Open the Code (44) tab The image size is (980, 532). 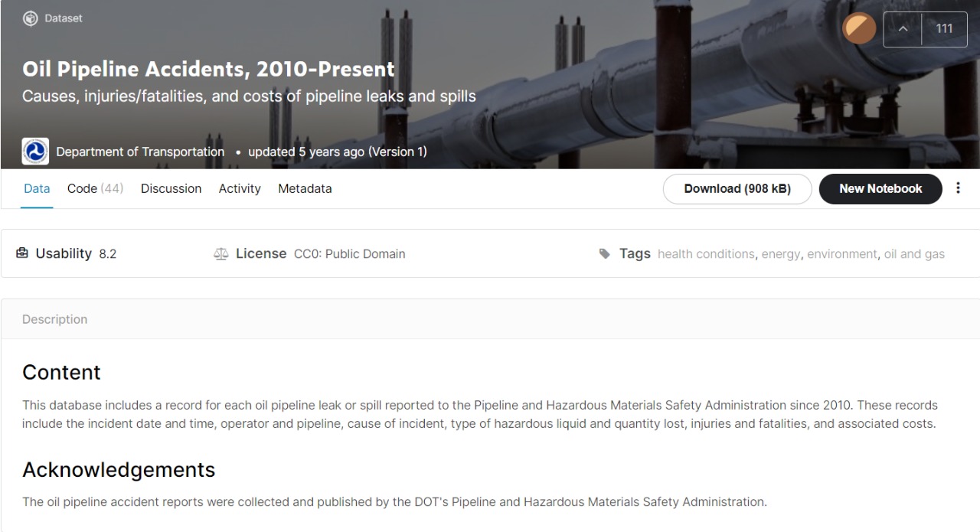pos(95,188)
